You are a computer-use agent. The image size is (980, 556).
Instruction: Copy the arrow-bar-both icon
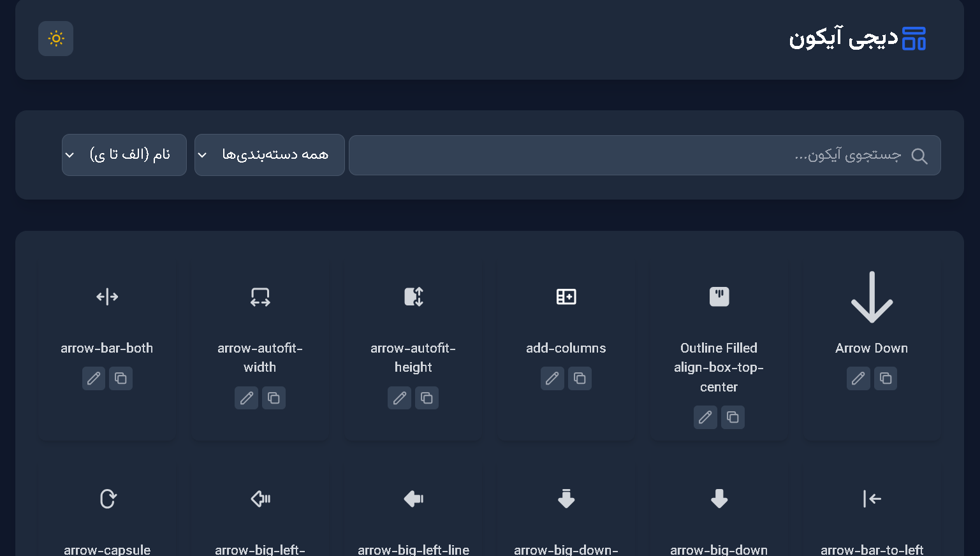121,379
